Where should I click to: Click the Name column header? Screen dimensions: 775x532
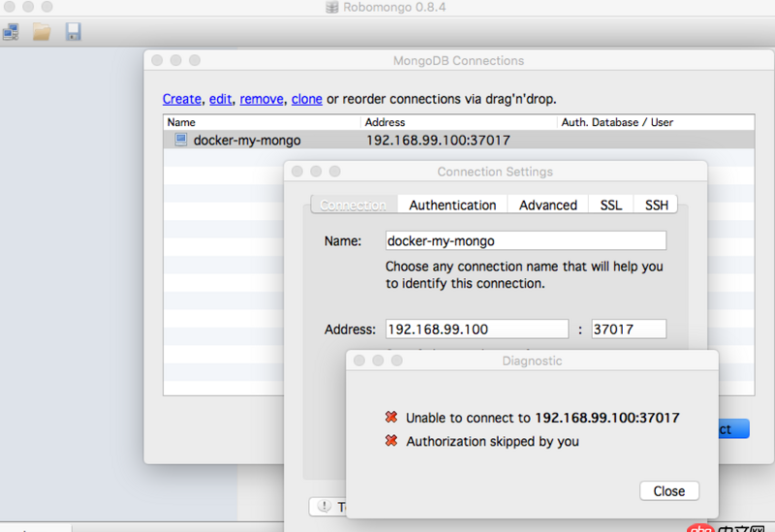(262, 122)
